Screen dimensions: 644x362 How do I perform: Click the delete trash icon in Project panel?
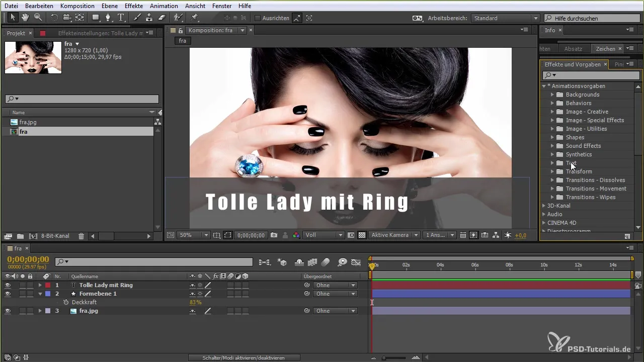(x=81, y=236)
